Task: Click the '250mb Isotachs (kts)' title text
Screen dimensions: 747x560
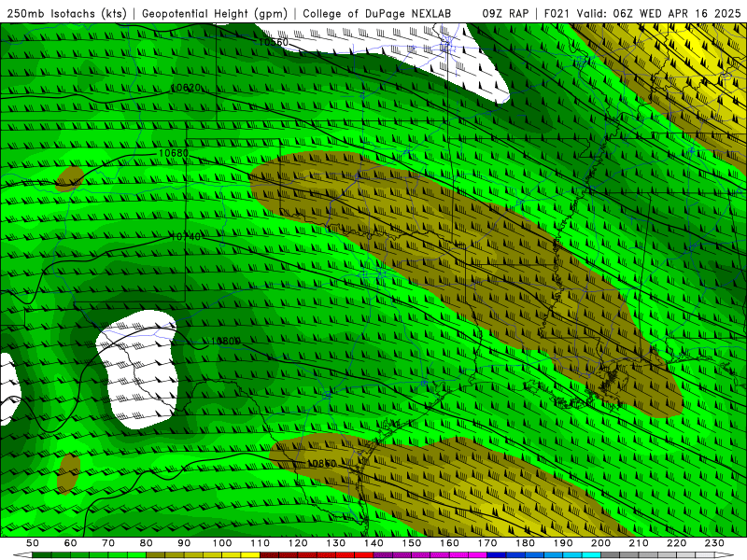Action: 67,13
